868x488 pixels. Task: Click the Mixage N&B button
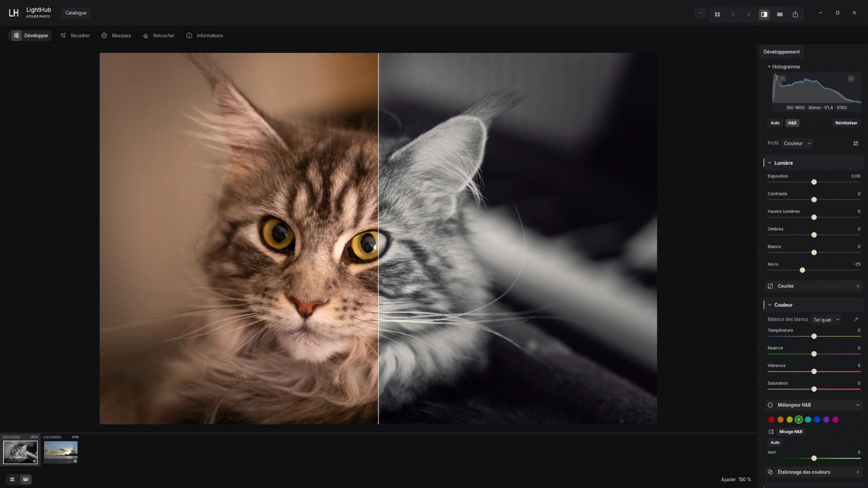[790, 432]
